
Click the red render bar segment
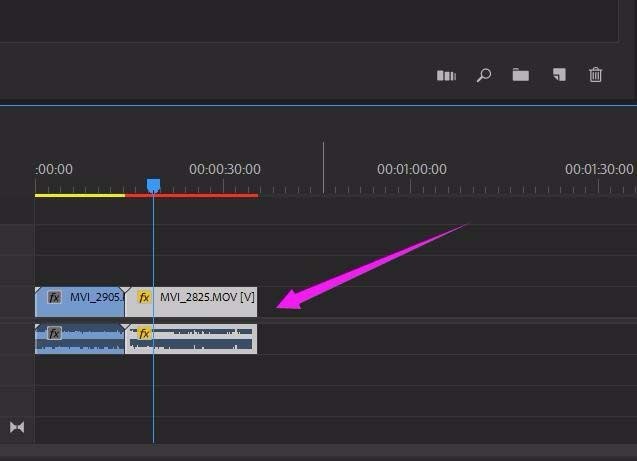tap(191, 195)
